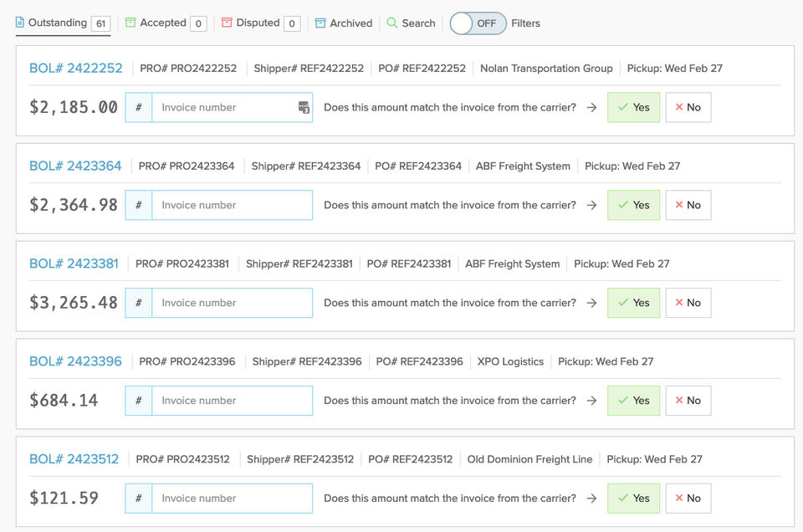803x532 pixels.
Task: Switch to the Accepted tab
Action: click(x=162, y=23)
